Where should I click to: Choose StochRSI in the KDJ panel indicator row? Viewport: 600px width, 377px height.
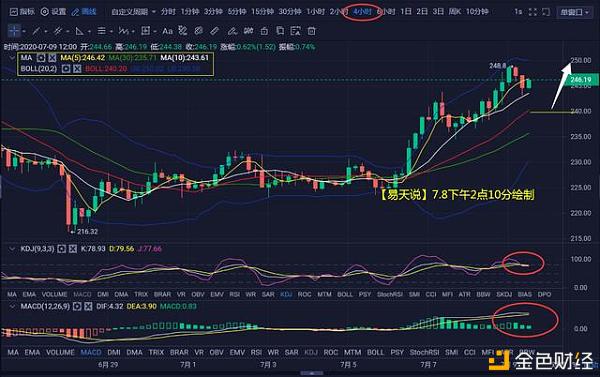[x=390, y=294]
